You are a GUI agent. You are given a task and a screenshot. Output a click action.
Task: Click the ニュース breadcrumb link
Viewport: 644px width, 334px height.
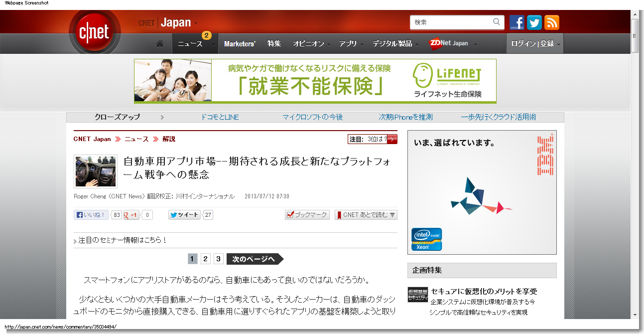pos(136,139)
